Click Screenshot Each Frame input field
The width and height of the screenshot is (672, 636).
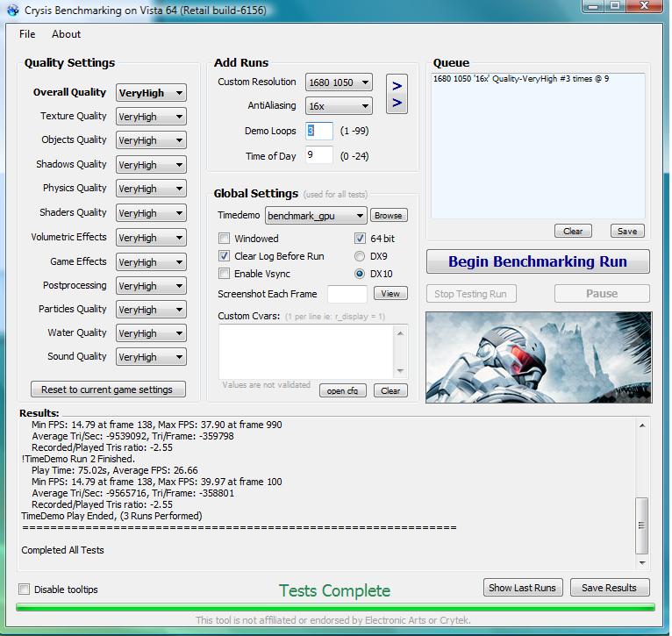click(x=347, y=294)
